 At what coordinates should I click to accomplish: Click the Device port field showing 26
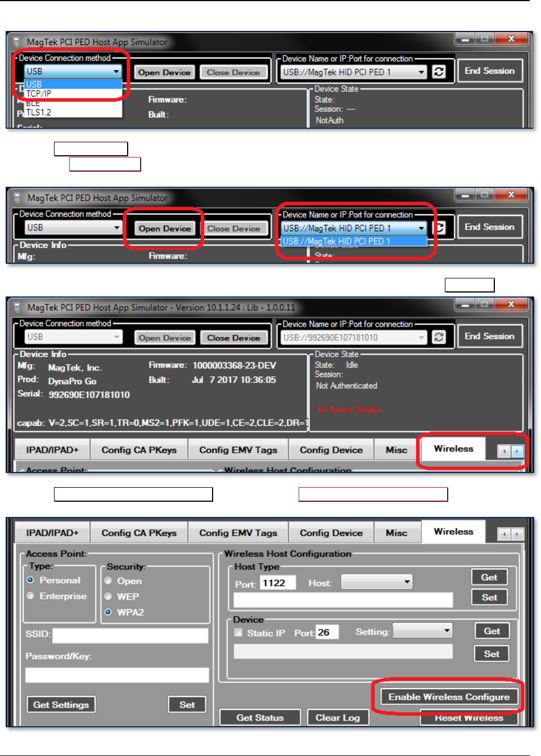tap(327, 633)
